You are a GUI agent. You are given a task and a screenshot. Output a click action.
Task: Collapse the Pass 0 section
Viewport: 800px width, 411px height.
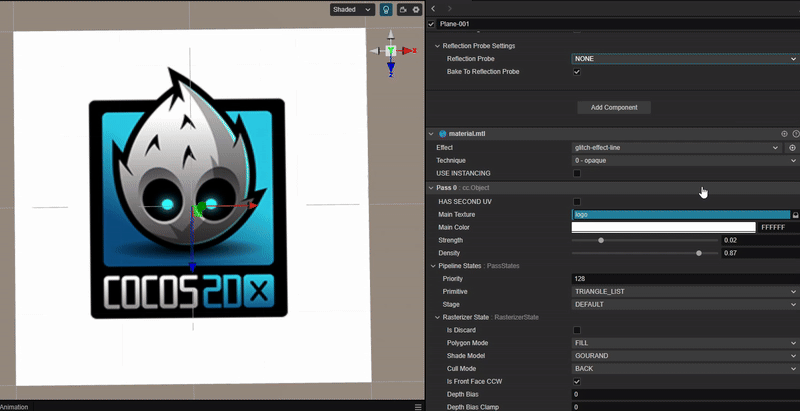coord(431,188)
